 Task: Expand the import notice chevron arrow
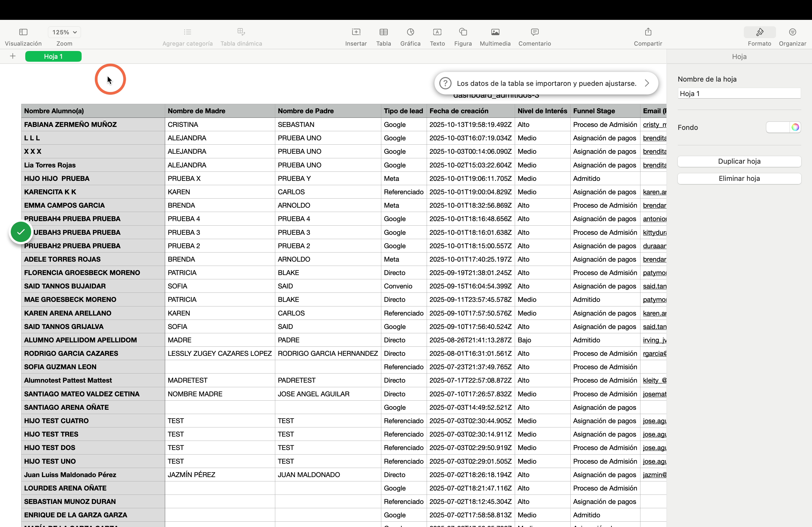[647, 83]
